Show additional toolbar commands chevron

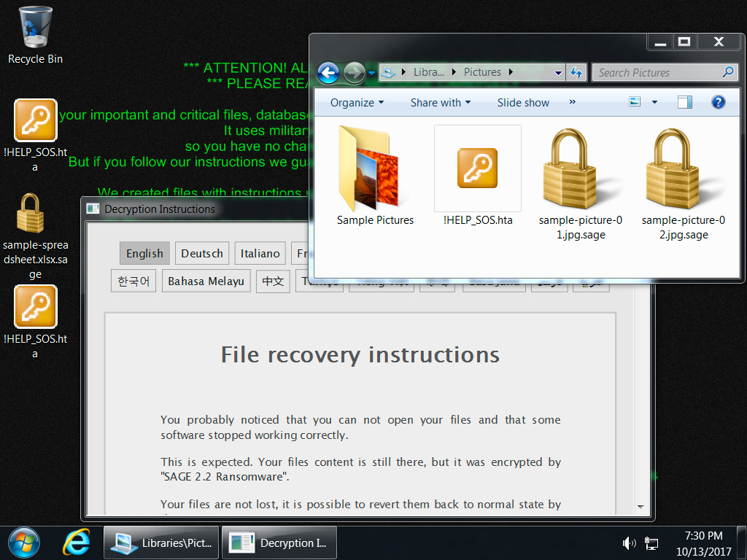572,102
